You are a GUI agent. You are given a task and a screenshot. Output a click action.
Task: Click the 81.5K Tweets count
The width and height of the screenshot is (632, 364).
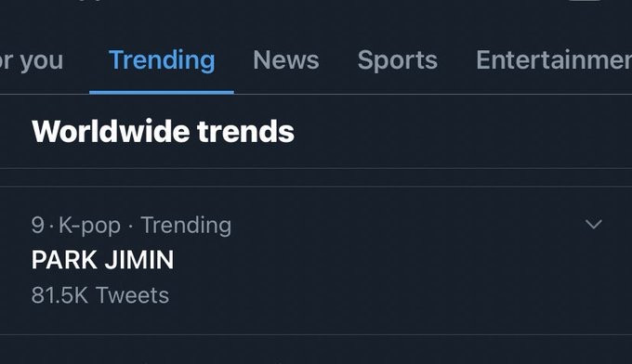[x=100, y=295]
